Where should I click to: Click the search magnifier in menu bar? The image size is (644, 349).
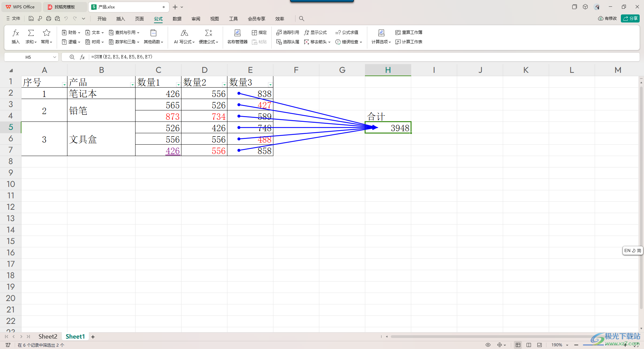click(302, 19)
